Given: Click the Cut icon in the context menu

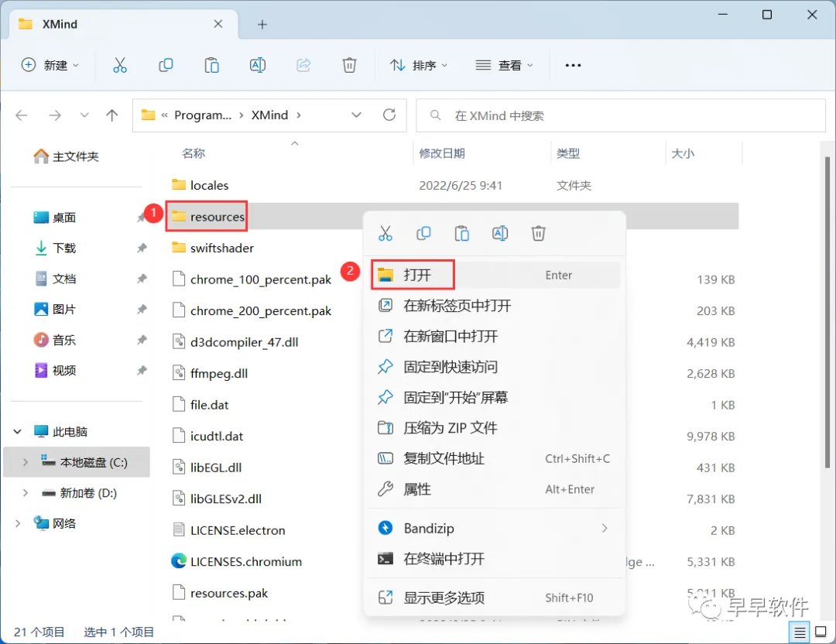Looking at the screenshot, I should 385,233.
